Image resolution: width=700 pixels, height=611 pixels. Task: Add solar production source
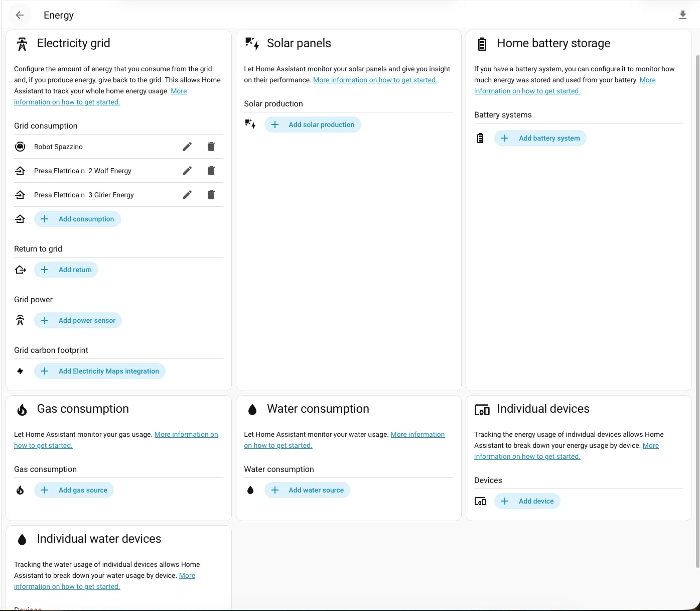[x=313, y=125]
